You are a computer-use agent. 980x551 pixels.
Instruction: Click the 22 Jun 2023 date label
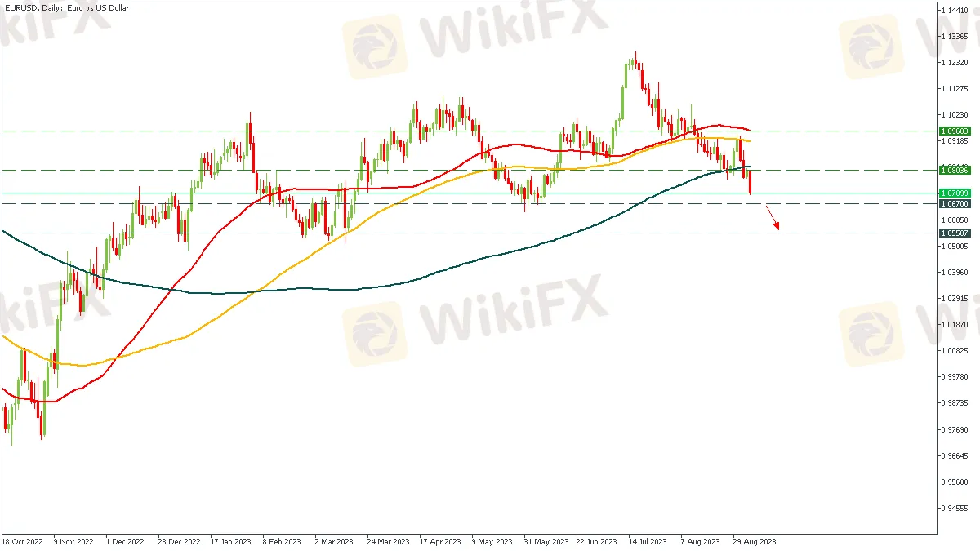coord(597,540)
